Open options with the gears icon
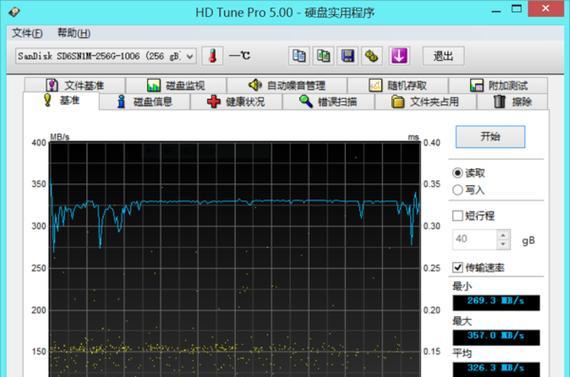The image size is (570, 377). pyautogui.click(x=372, y=56)
